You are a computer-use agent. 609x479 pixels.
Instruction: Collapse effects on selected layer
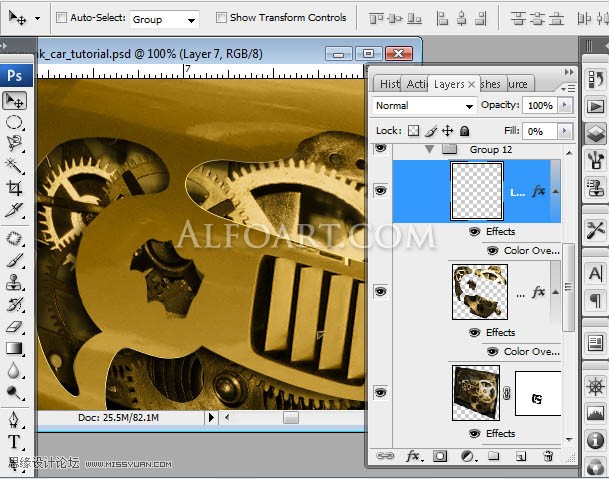coord(555,191)
